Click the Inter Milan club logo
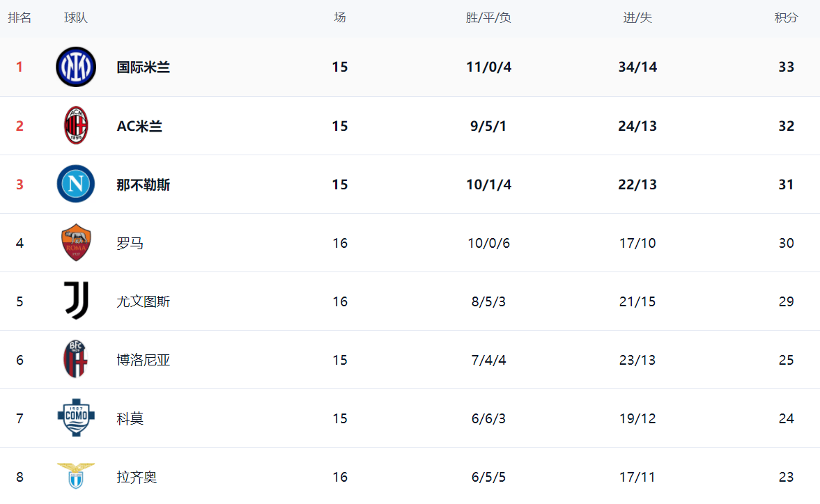820x504 pixels. [x=76, y=67]
